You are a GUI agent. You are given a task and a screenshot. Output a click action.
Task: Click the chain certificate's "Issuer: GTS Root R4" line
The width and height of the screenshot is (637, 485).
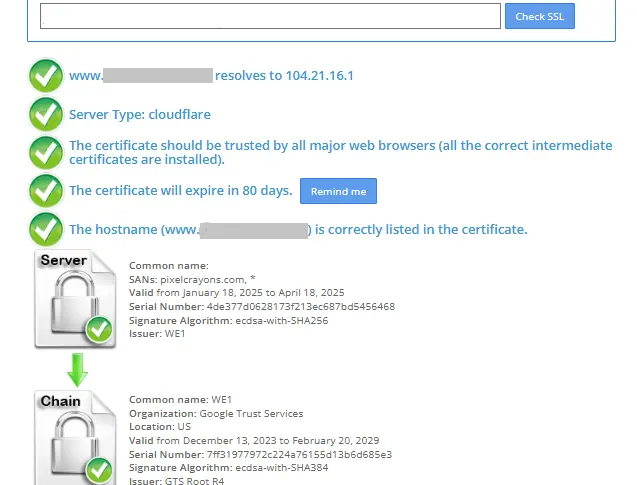point(175,481)
